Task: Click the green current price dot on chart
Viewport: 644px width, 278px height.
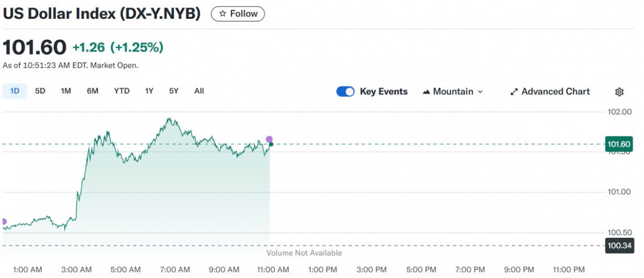Action: point(271,144)
